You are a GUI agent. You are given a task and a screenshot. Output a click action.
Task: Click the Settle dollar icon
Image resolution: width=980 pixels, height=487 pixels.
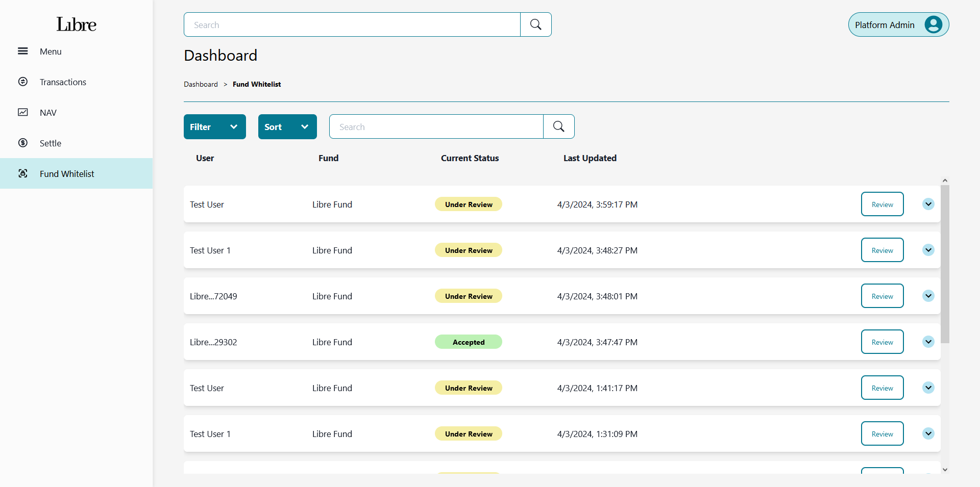pos(23,143)
